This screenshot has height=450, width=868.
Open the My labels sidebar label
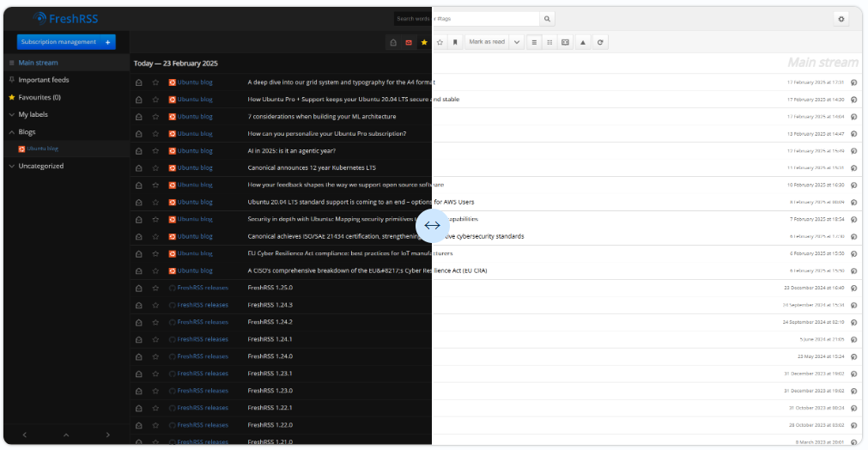pos(33,115)
